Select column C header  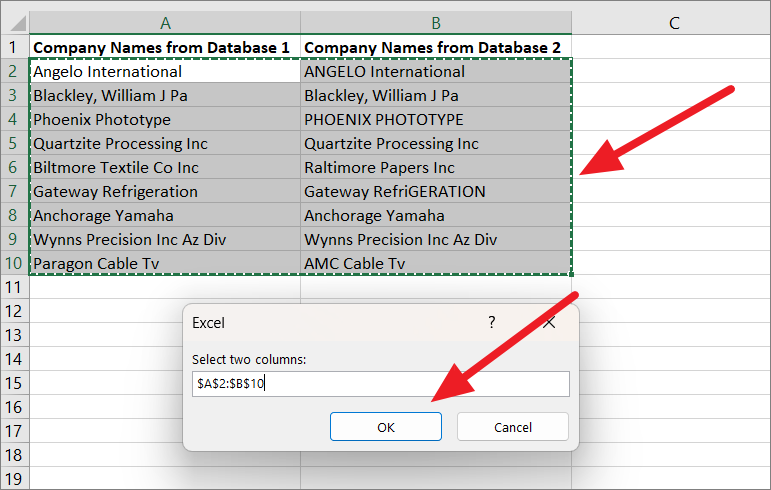coord(674,23)
